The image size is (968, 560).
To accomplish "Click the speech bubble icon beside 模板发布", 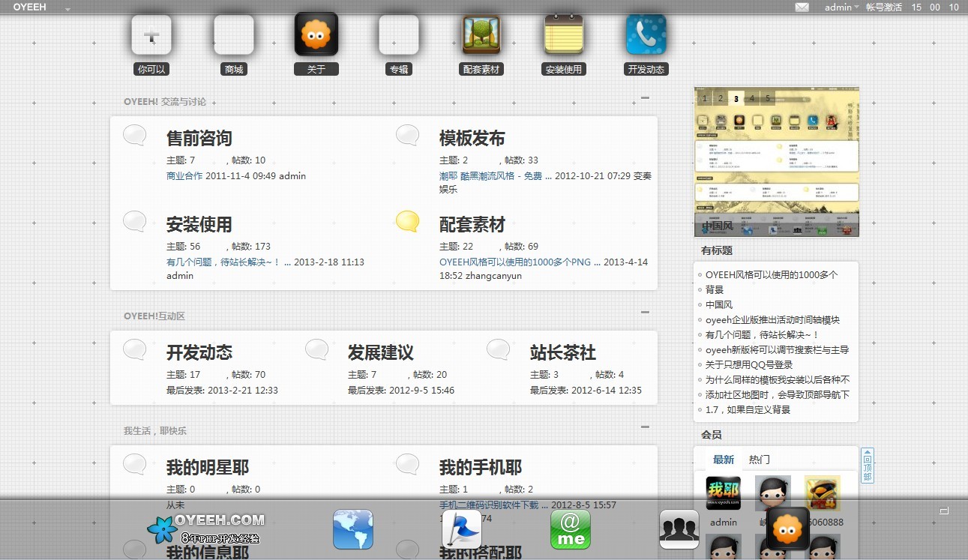I will click(408, 135).
